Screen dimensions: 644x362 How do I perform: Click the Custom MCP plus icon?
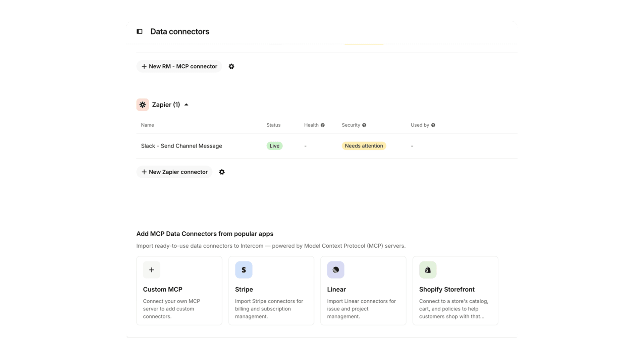[152, 270]
